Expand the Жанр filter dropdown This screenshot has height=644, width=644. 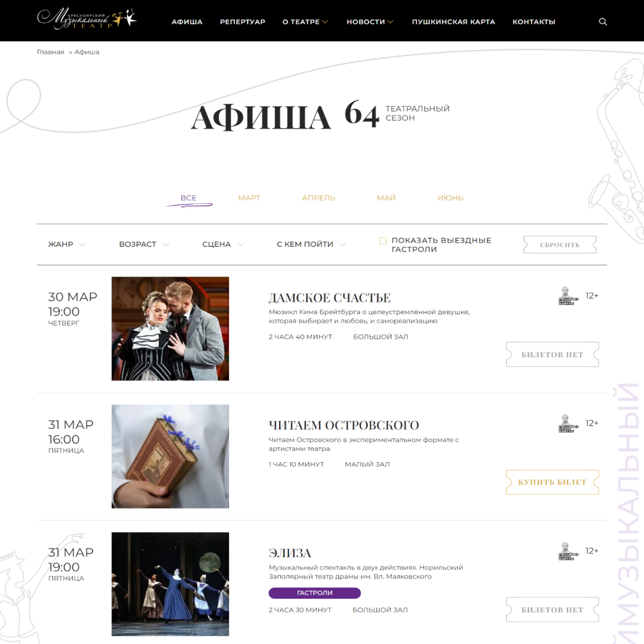point(67,244)
